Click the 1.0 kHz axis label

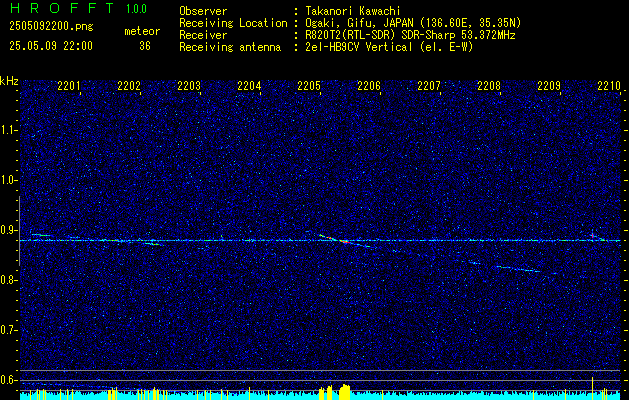[9, 180]
